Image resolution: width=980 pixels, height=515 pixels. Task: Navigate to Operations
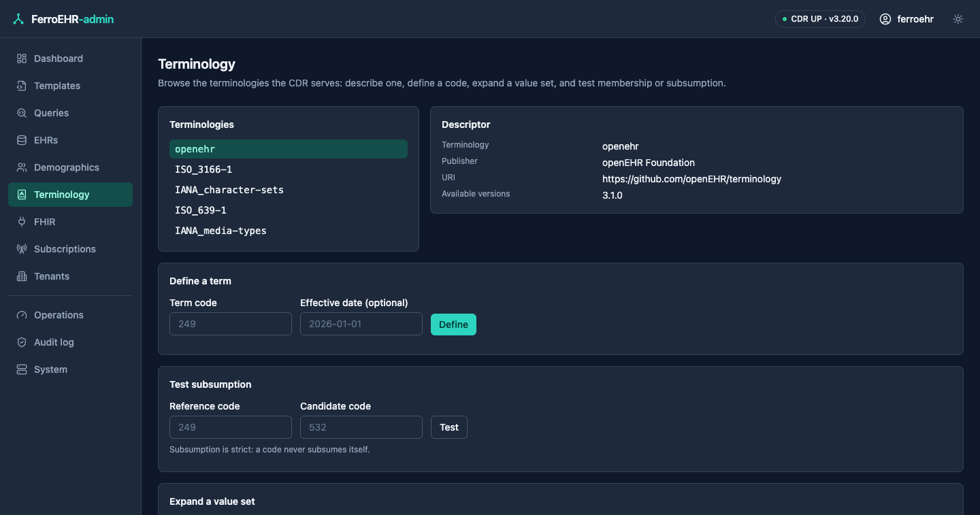click(70, 315)
